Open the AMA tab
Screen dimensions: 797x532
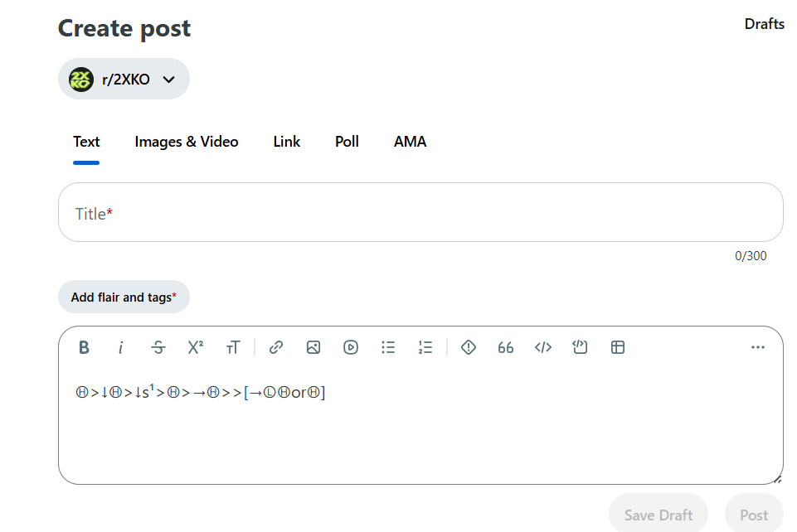point(410,142)
